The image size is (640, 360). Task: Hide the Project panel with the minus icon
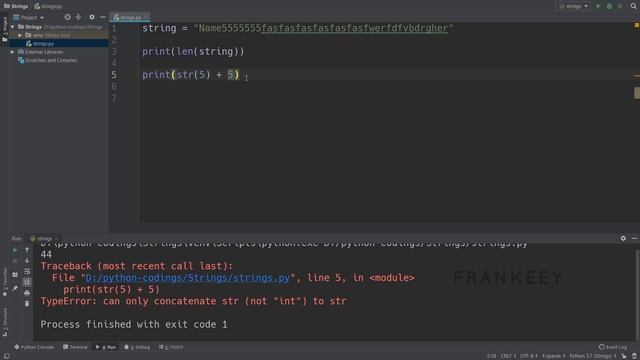[103, 17]
